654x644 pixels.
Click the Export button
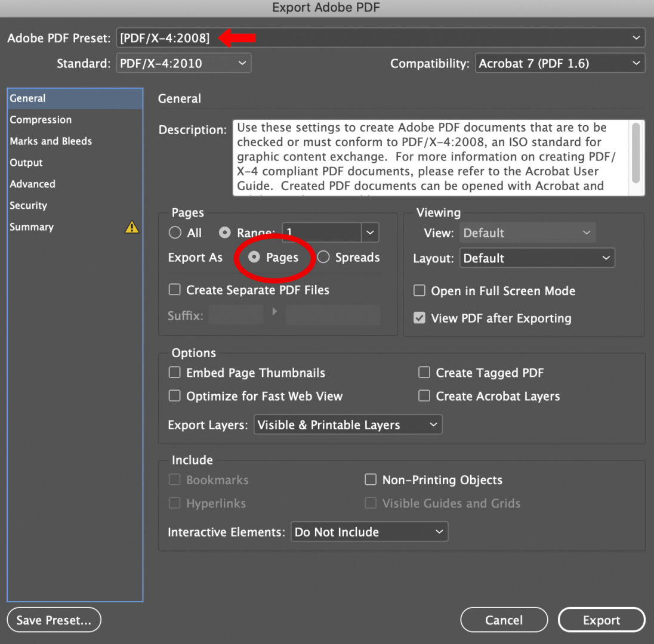(601, 620)
